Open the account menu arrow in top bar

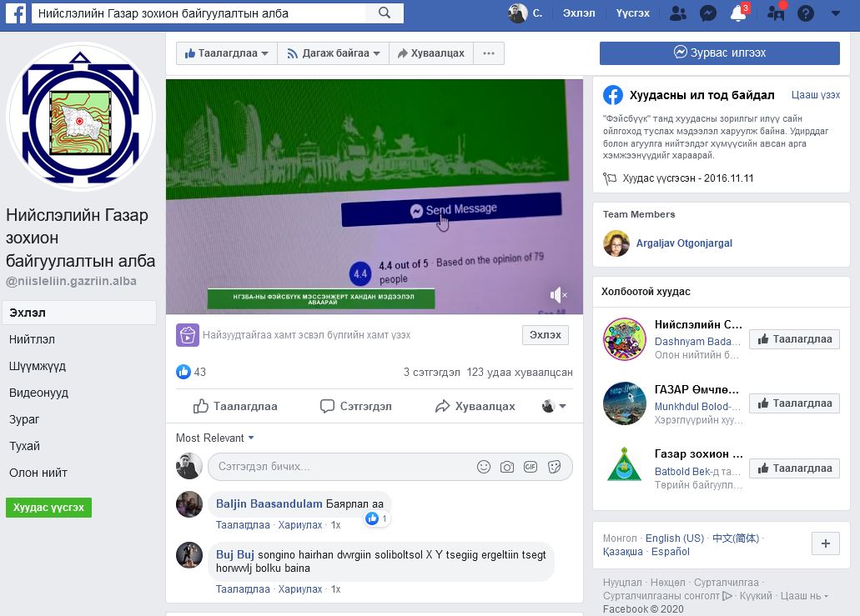click(x=835, y=13)
